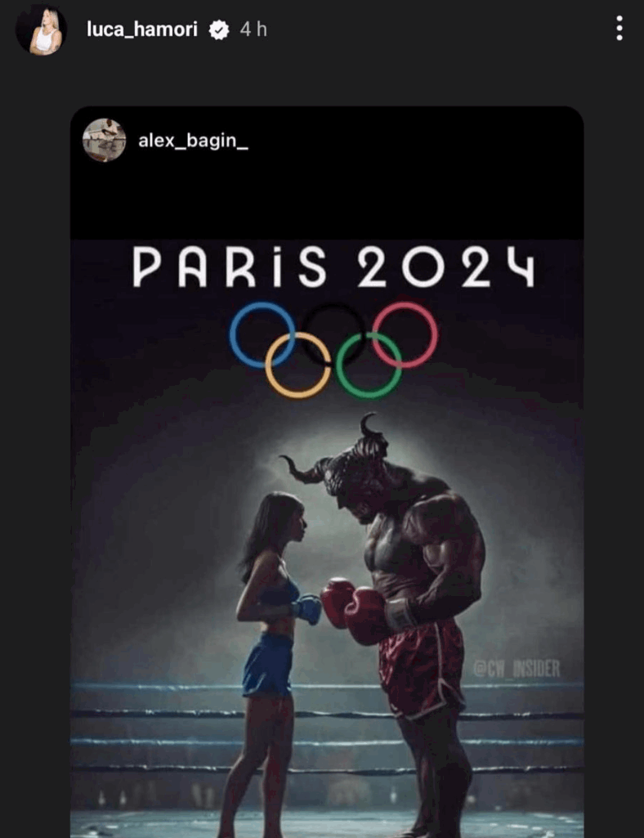Click the blue Olympic ring
Image resolution: width=644 pixels, height=838 pixels.
coord(262,334)
